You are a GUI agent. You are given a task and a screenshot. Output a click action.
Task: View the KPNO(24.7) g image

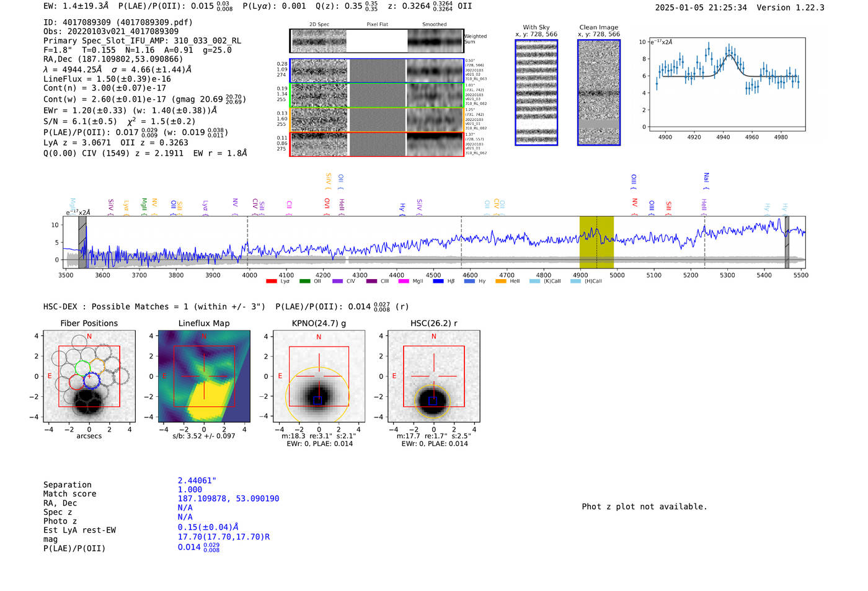click(x=319, y=376)
